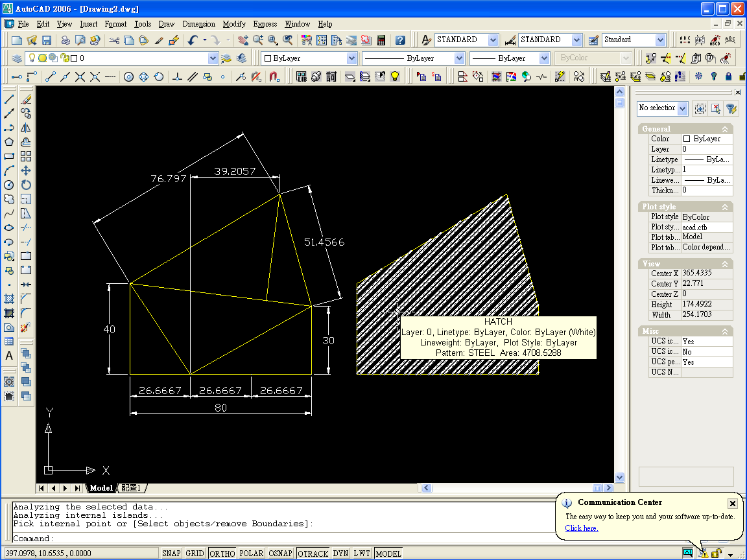Toggle ORTHO mode in status bar

(x=222, y=554)
